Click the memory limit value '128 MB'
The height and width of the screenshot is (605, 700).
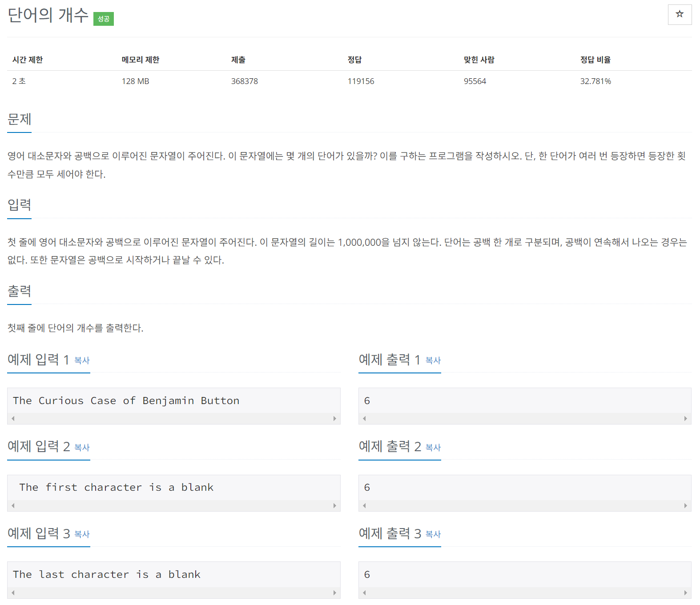tap(136, 81)
